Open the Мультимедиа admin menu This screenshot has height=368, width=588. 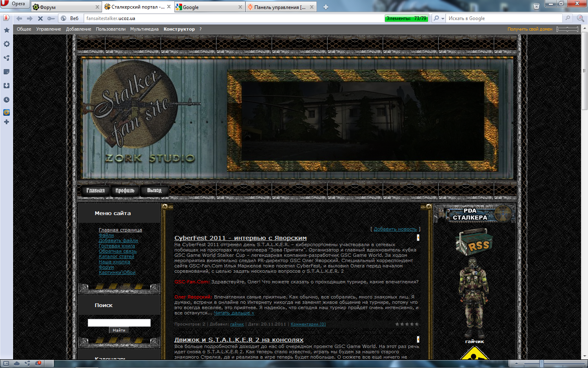pyautogui.click(x=145, y=29)
